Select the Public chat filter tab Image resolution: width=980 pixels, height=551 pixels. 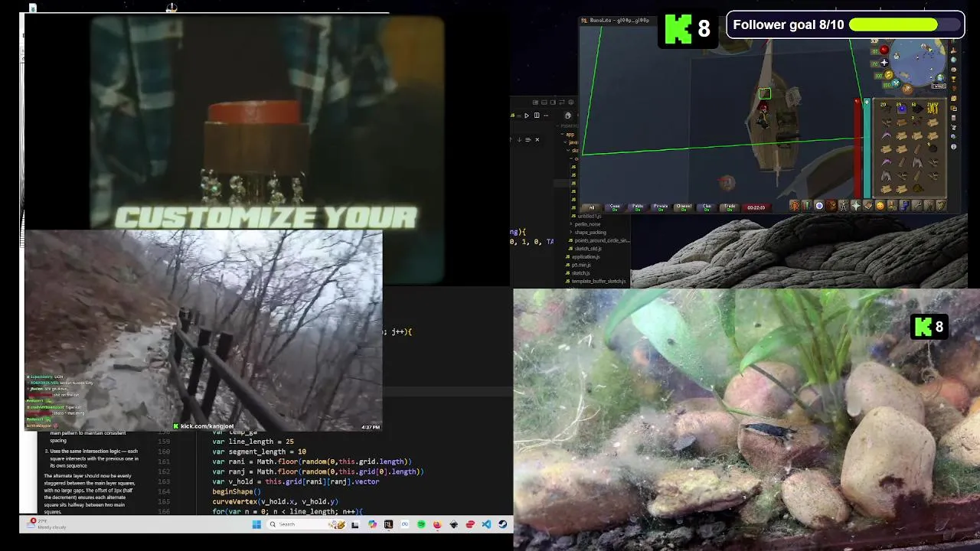(x=638, y=207)
